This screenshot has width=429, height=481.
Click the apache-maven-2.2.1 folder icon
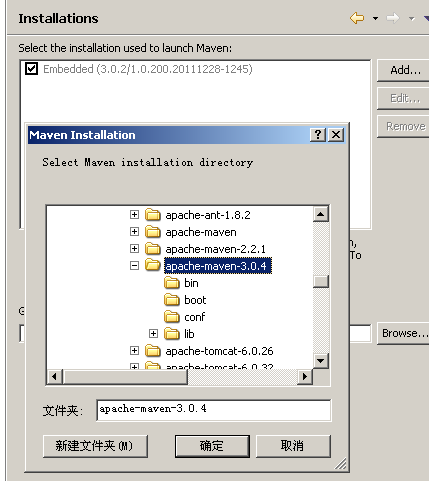pyautogui.click(x=153, y=249)
